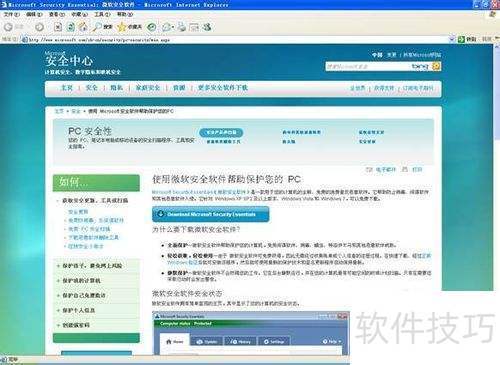Click the page icon in address bar
Viewport: 500px width, 365px height.
click(x=24, y=40)
